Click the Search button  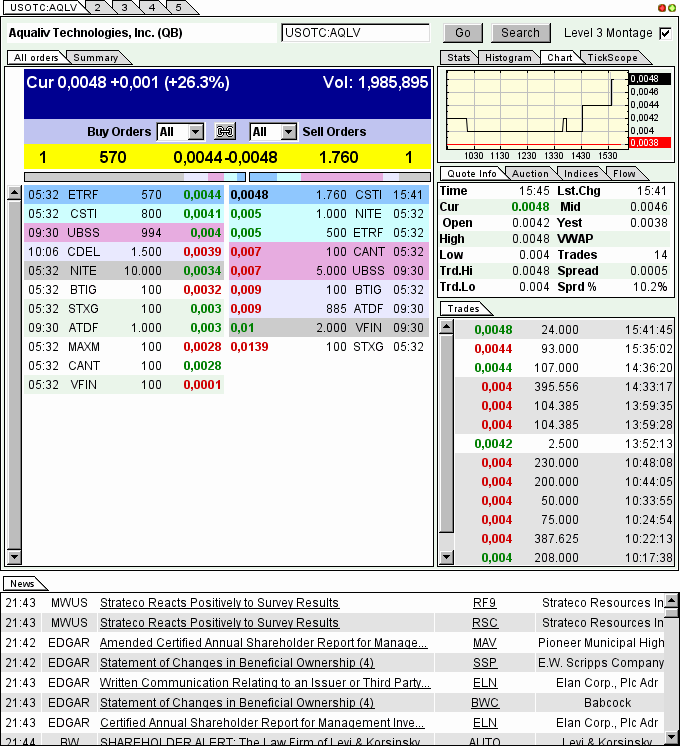(x=520, y=33)
